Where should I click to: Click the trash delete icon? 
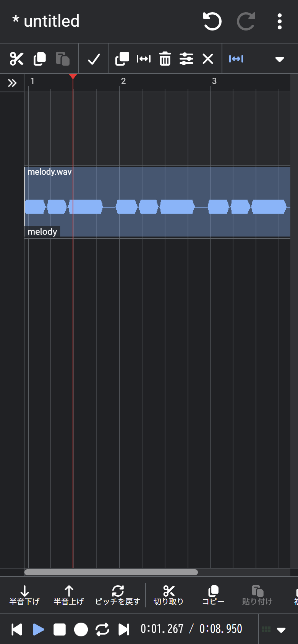pyautogui.click(x=165, y=59)
